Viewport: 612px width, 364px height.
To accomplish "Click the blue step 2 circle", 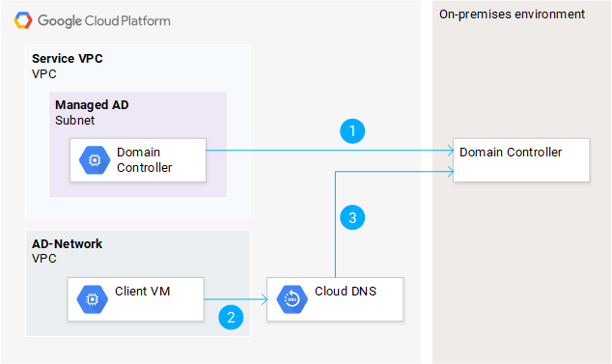I will (231, 317).
